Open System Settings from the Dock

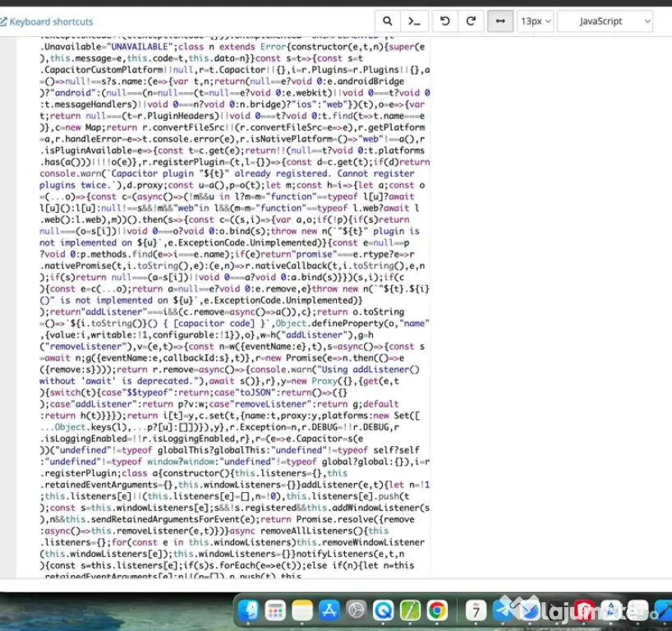[357, 610]
